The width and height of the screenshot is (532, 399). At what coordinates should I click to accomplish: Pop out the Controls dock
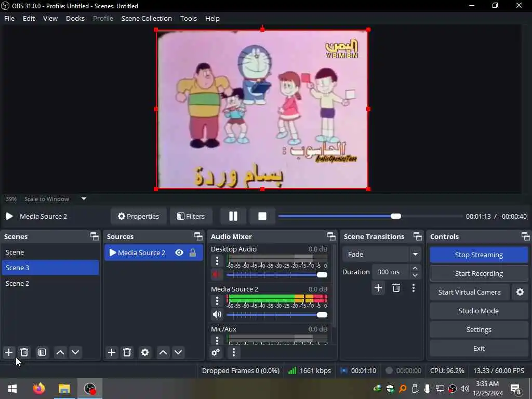[x=526, y=236]
